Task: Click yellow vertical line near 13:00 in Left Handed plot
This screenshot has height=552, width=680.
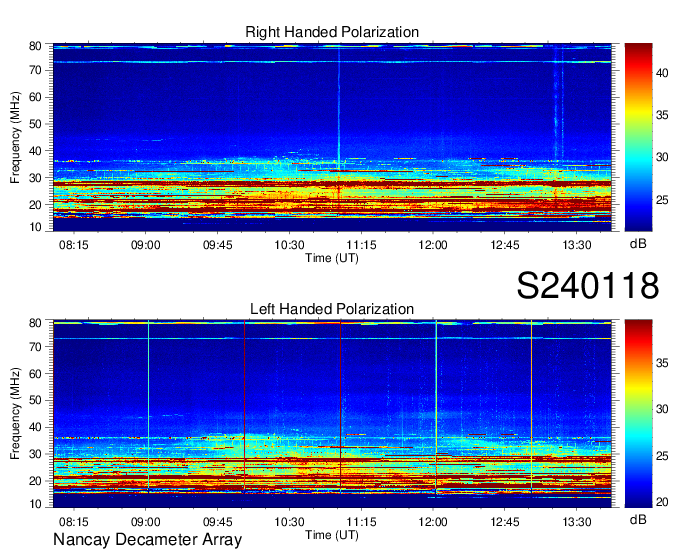Action: [x=532, y=405]
